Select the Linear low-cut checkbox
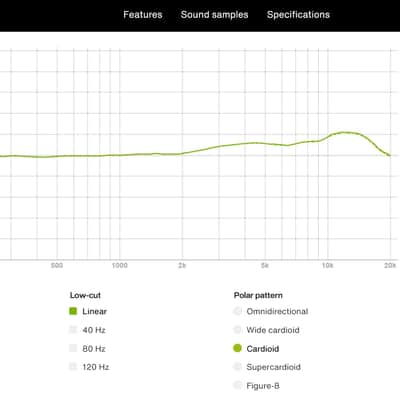 [73, 311]
